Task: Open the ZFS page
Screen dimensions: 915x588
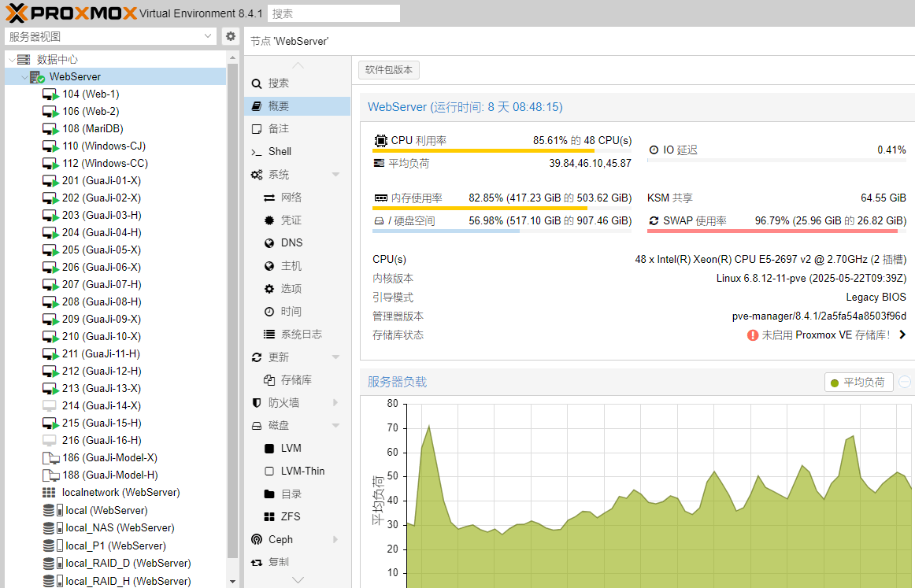Action: click(297, 517)
